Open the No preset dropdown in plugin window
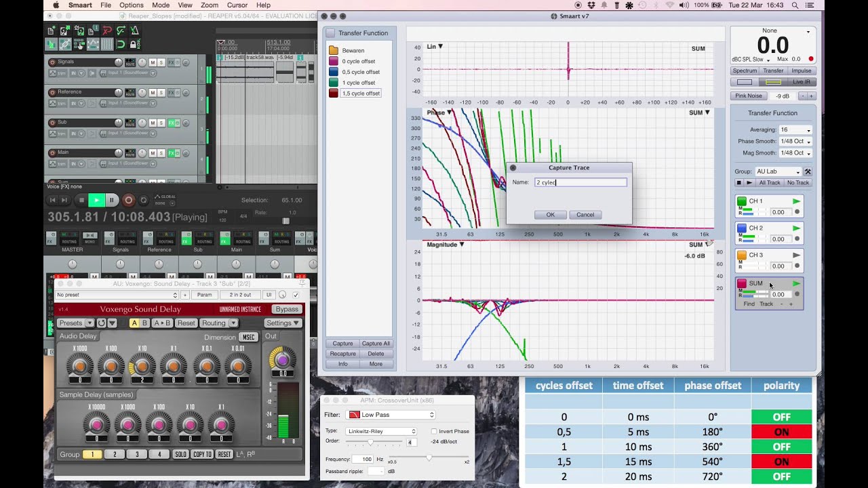This screenshot has width=868, height=488. [117, 295]
